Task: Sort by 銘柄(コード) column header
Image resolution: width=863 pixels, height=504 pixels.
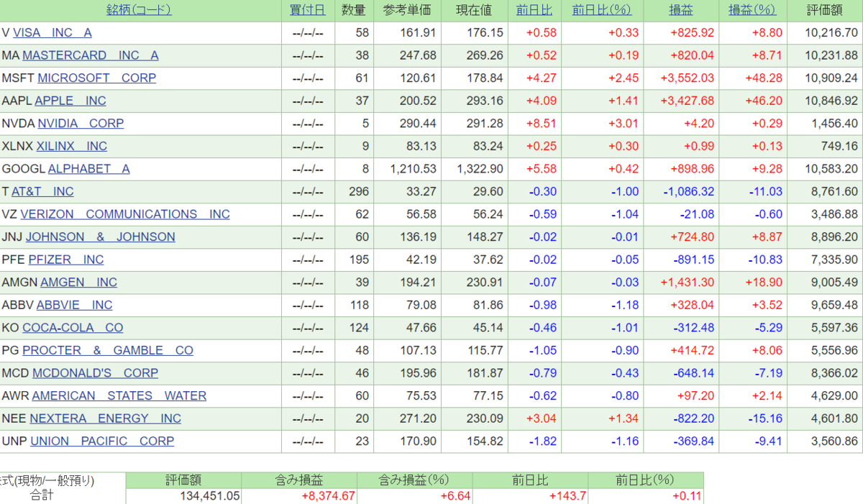Action: coord(139,10)
